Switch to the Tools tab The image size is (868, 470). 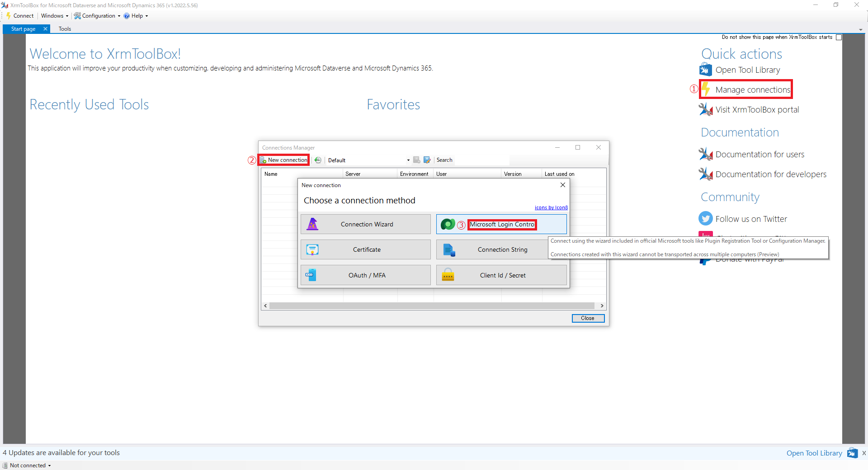(65, 29)
